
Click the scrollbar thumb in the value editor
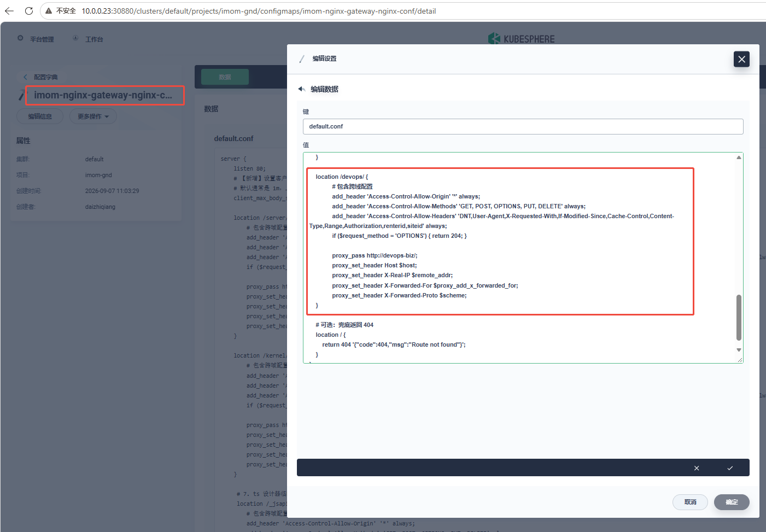(739, 318)
